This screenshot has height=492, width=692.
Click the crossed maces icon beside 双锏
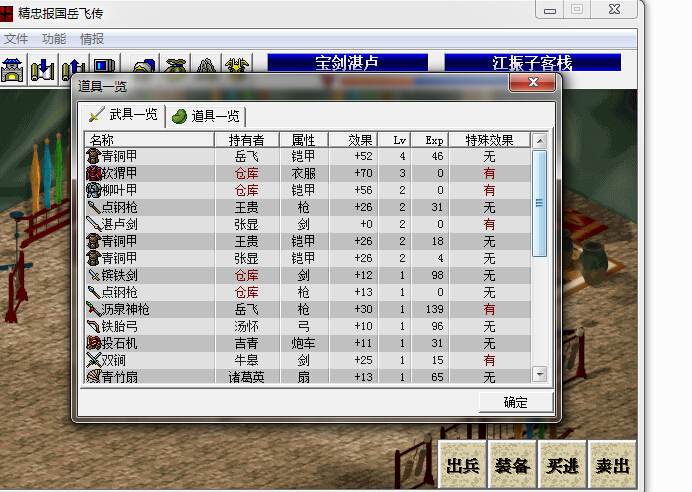tap(94, 360)
